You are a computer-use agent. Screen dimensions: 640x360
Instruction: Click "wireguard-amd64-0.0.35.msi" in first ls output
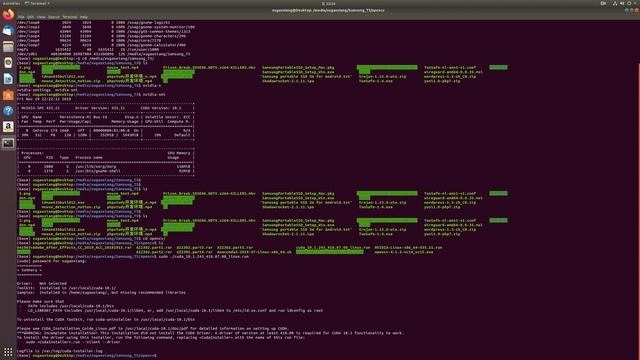[x=453, y=72]
